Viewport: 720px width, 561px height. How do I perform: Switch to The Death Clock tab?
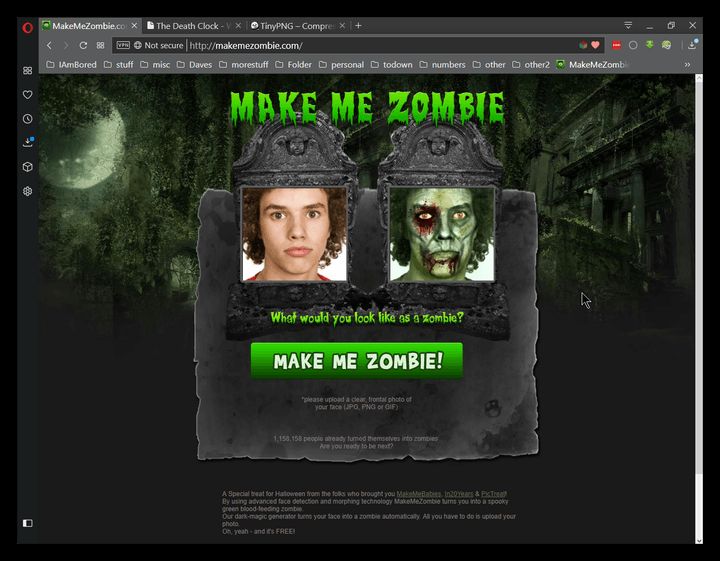click(193, 26)
